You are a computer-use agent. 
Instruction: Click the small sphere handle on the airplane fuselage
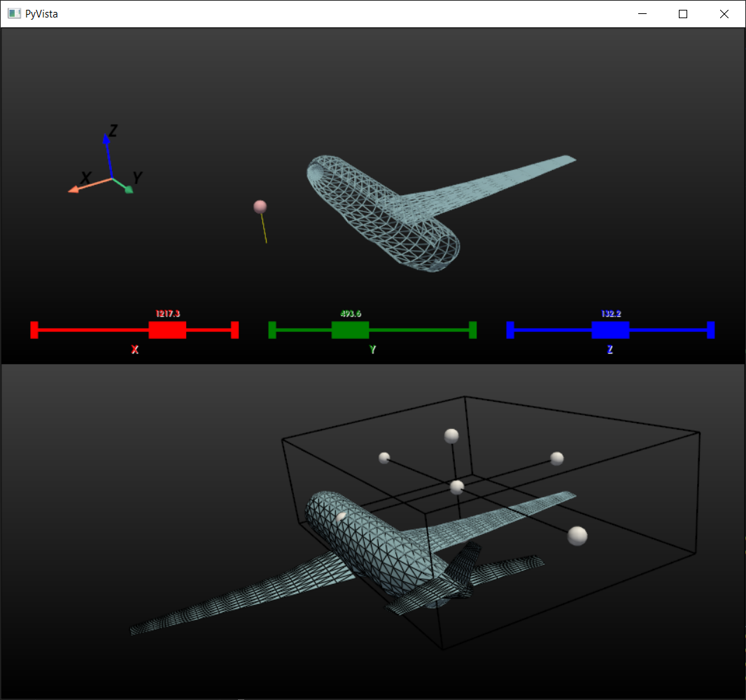(x=341, y=518)
